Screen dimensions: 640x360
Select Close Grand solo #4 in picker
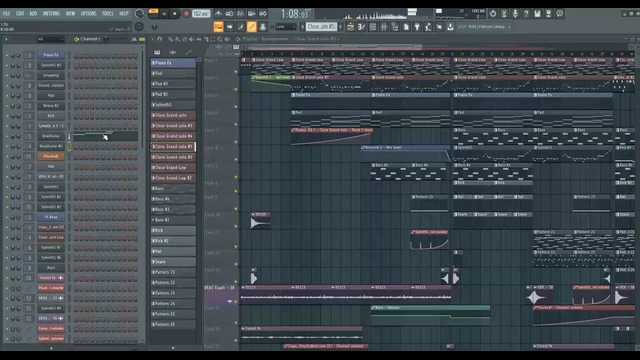[x=173, y=136]
